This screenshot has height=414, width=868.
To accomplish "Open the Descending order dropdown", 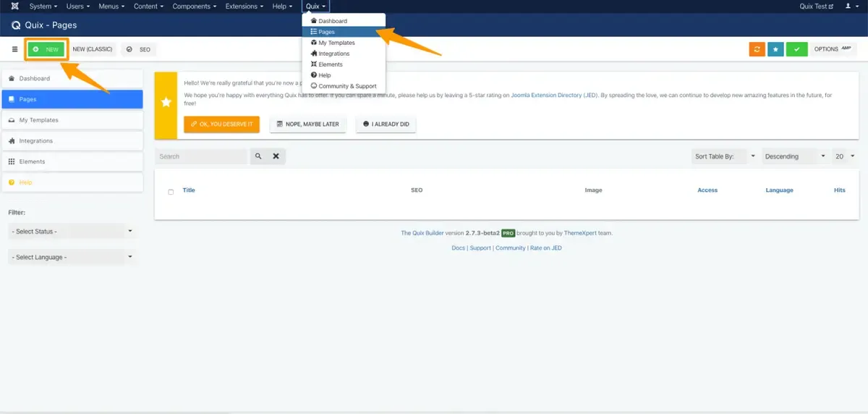I will pyautogui.click(x=794, y=156).
